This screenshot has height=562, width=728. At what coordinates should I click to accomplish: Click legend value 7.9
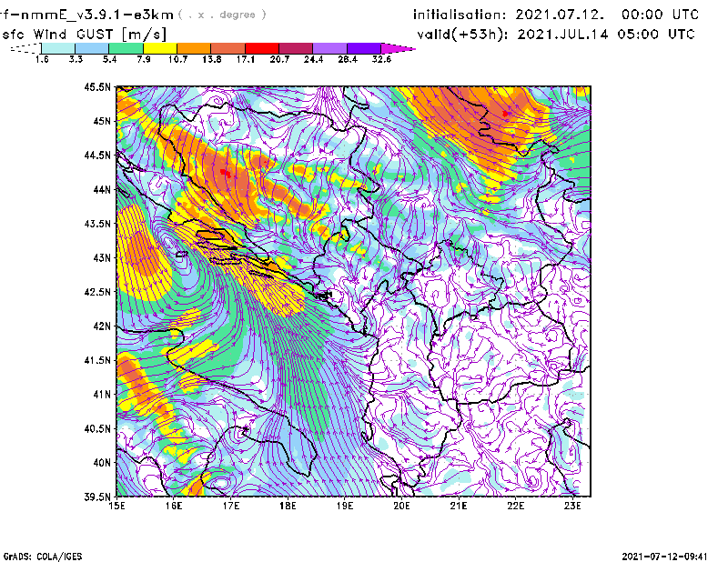tap(144, 59)
